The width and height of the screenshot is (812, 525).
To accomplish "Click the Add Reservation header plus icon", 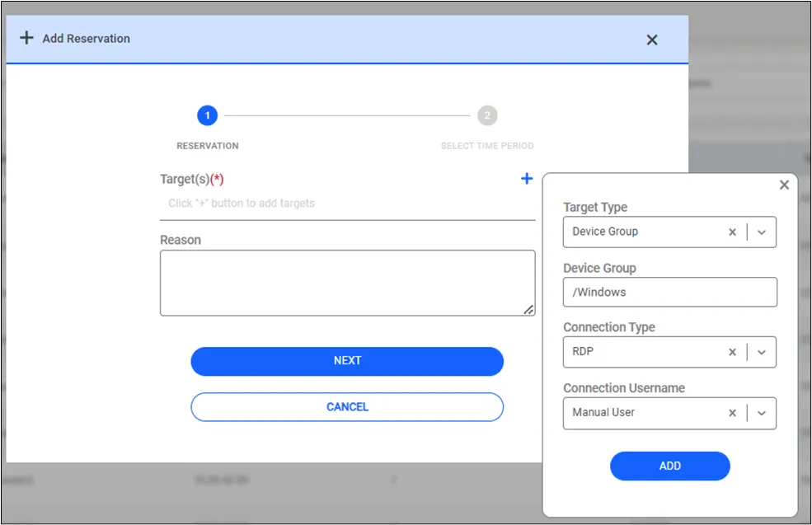I will tap(26, 38).
